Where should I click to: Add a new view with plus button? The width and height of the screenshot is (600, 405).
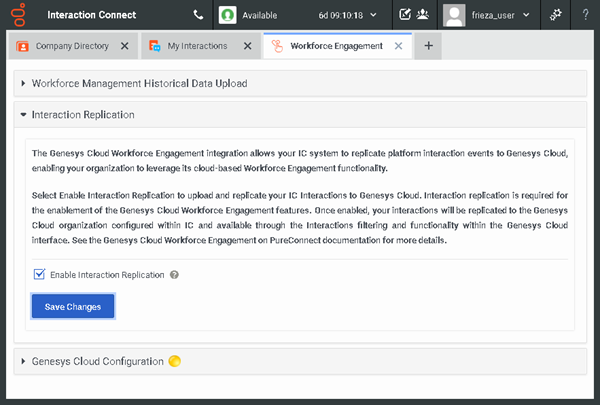click(428, 46)
